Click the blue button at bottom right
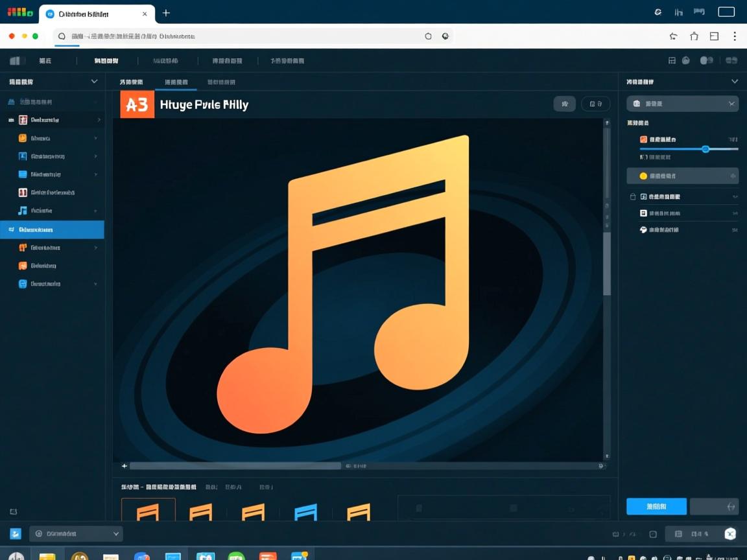 [x=656, y=507]
